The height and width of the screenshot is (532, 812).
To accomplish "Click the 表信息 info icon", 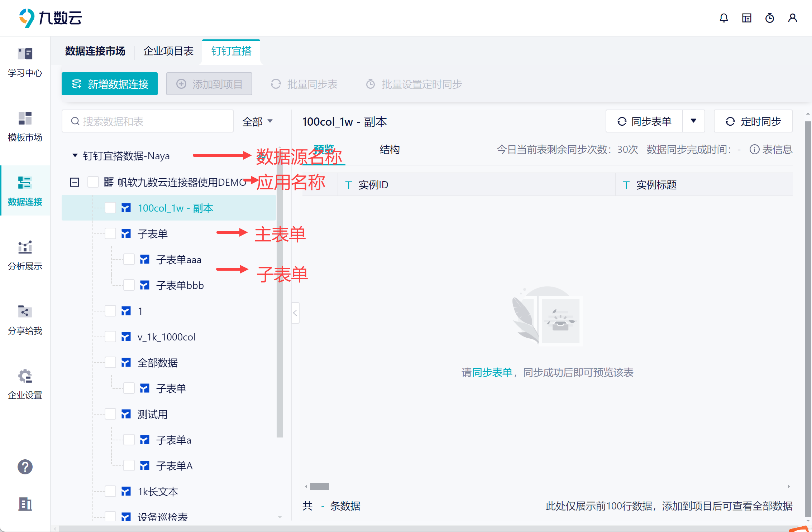I will click(754, 149).
